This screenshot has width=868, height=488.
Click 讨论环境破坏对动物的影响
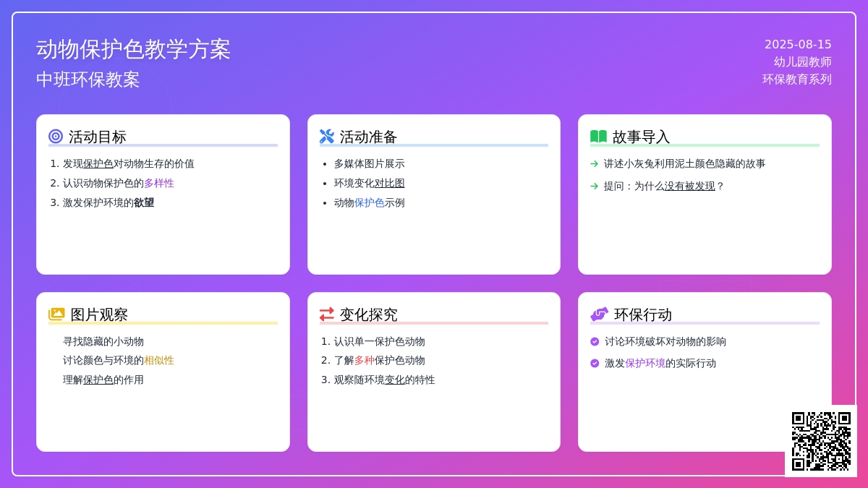pos(665,341)
